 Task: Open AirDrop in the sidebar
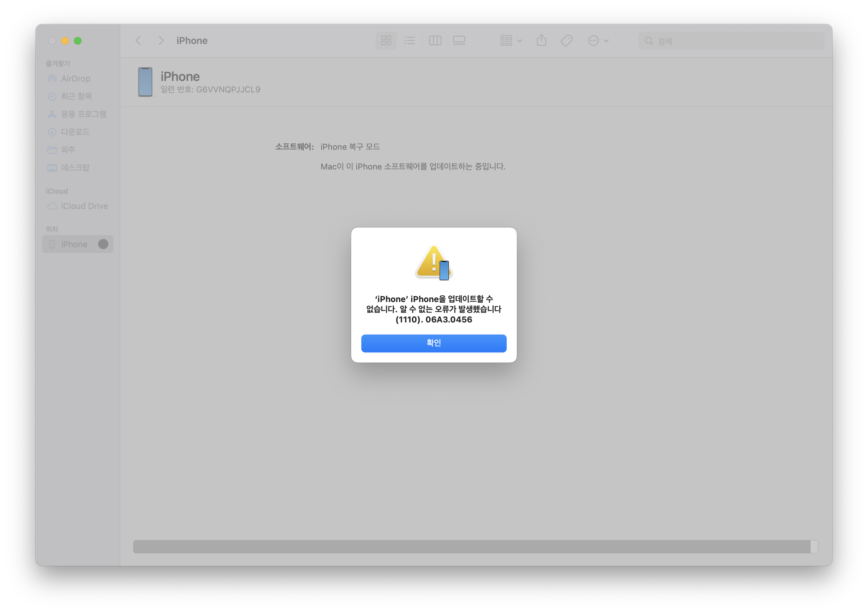(76, 79)
